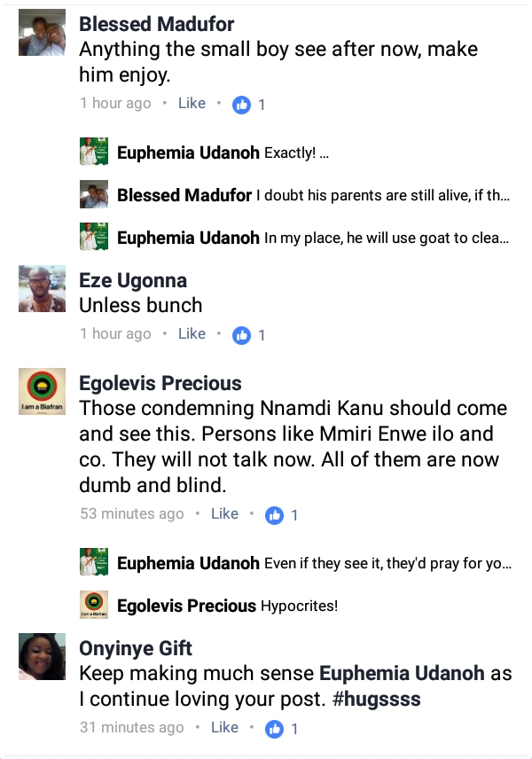Like Eze Ugonna's comment
Image resolution: width=532 pixels, height=759 pixels.
(192, 334)
